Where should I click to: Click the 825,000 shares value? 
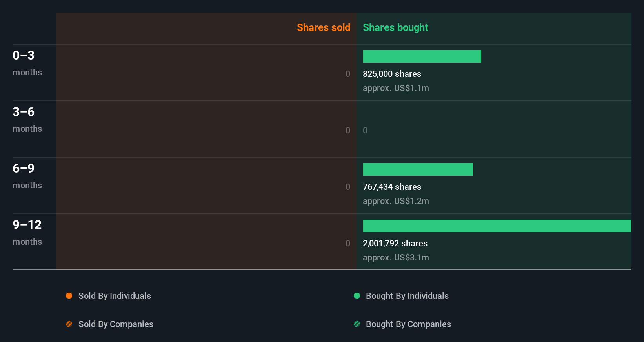[392, 74]
